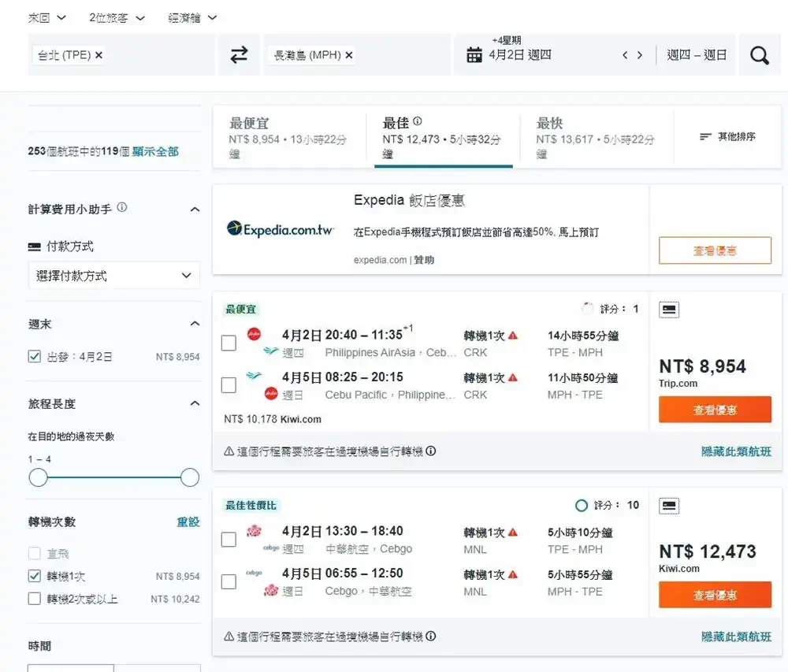The image size is (788, 672).
Task: Click AirAsia logo on 20:40 flight
Action: pos(255,333)
